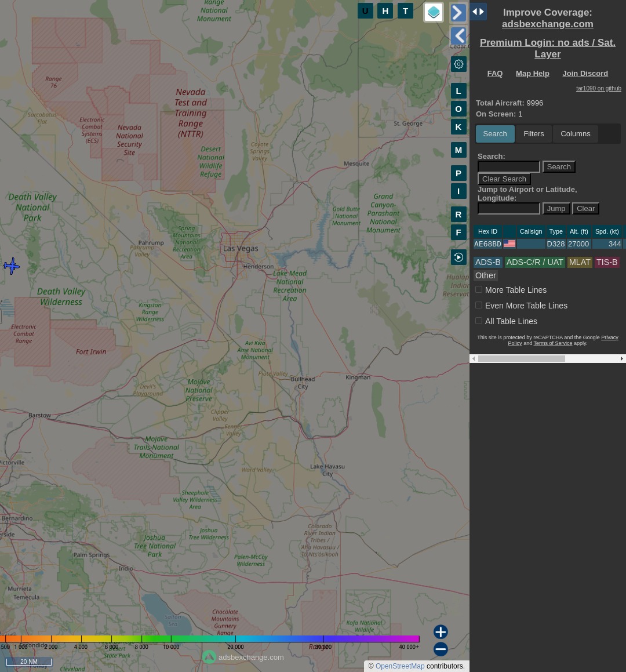The height and width of the screenshot is (672, 626).
Task: Sort table by Spd. (kt) column
Action: tap(607, 231)
